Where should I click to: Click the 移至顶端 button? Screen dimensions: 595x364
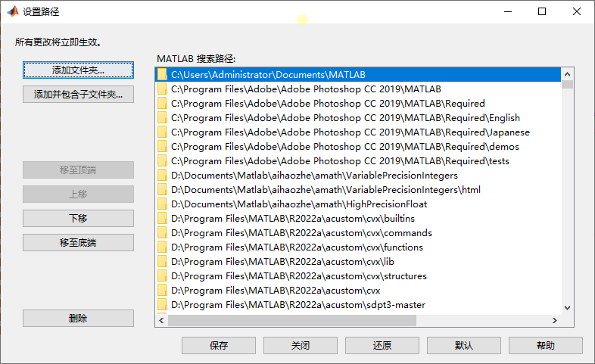point(78,170)
